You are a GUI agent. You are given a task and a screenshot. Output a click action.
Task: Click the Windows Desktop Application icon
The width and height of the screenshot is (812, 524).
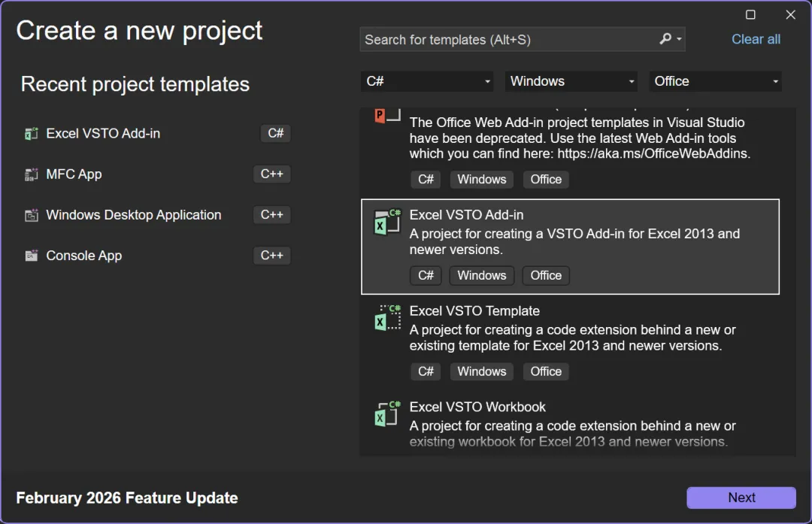pos(31,216)
